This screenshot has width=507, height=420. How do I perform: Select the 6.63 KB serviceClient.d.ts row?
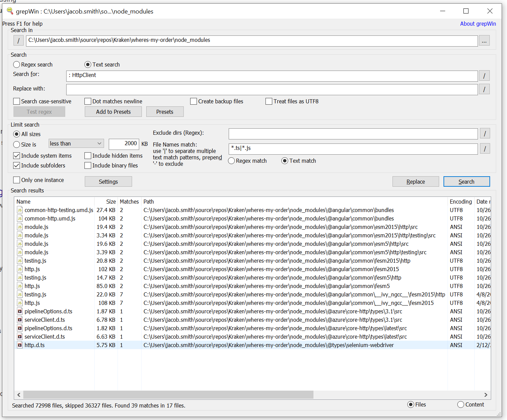(252, 337)
